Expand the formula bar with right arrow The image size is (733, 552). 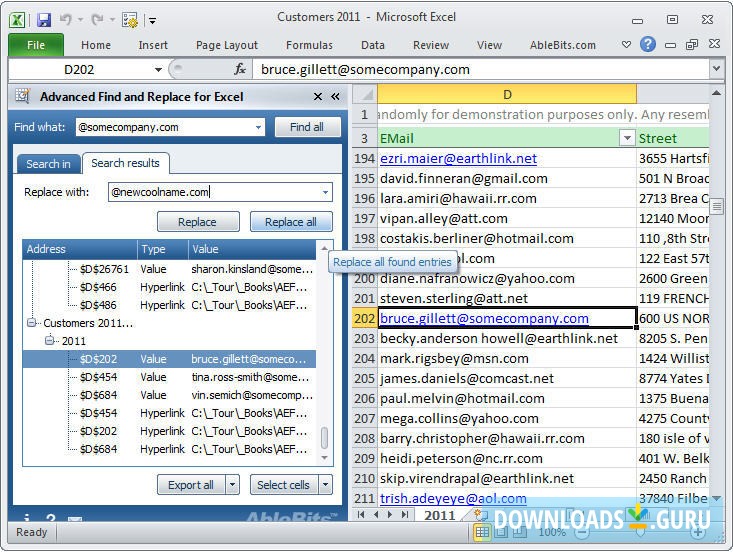tap(716, 69)
